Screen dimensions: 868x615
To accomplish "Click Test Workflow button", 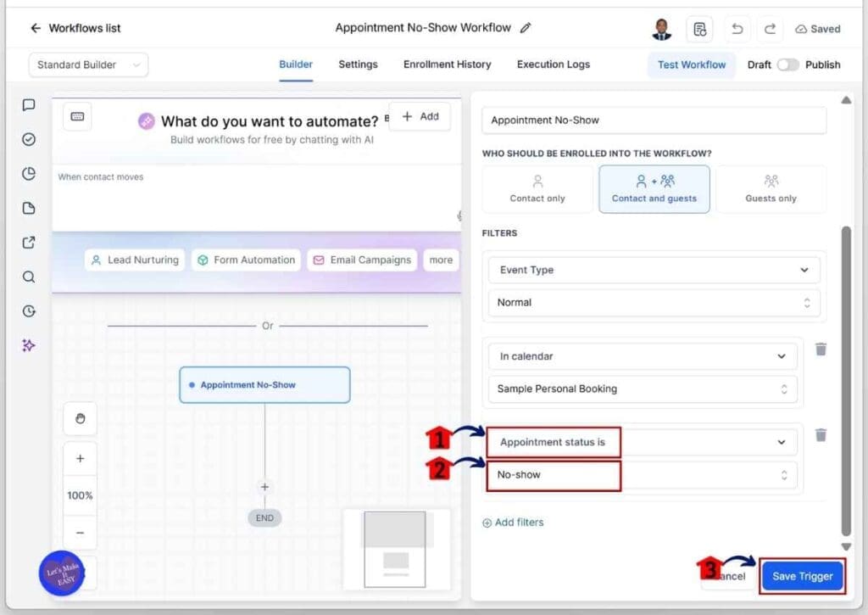I will coord(692,64).
